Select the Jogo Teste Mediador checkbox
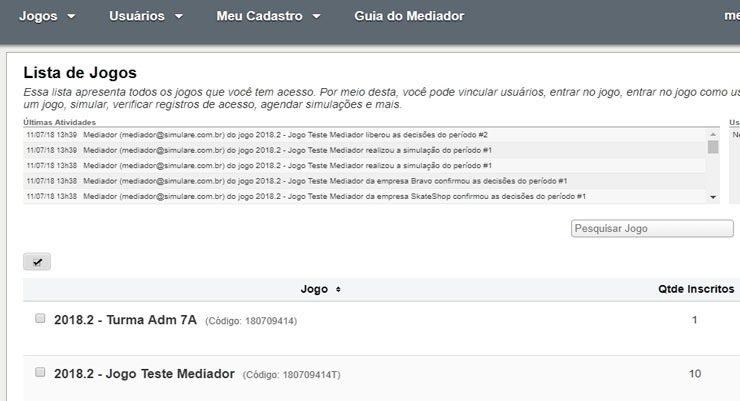Viewport: 740px width, 401px height. (40, 372)
